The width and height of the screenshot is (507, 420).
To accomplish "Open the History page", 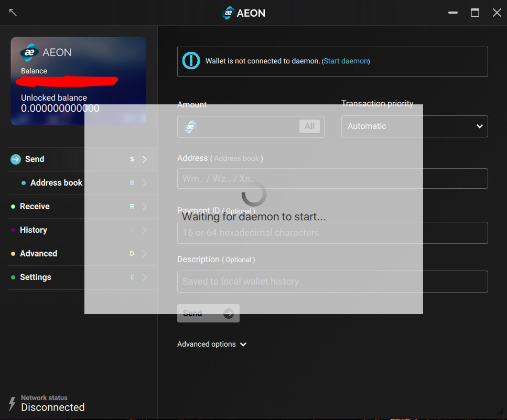I will pyautogui.click(x=83, y=230).
